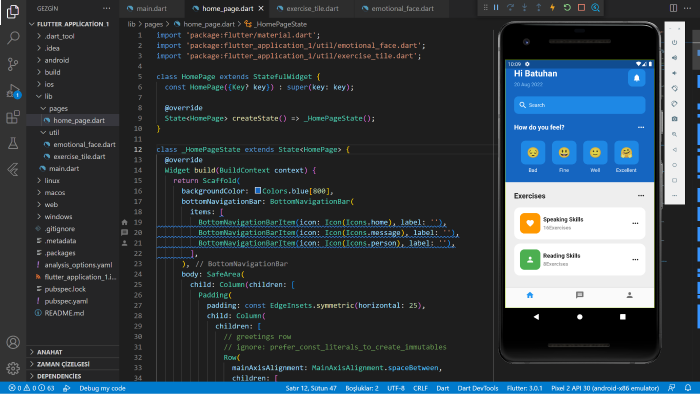Open the Manage gear icon
Viewport: 700px width, 394px height.
[x=13, y=368]
